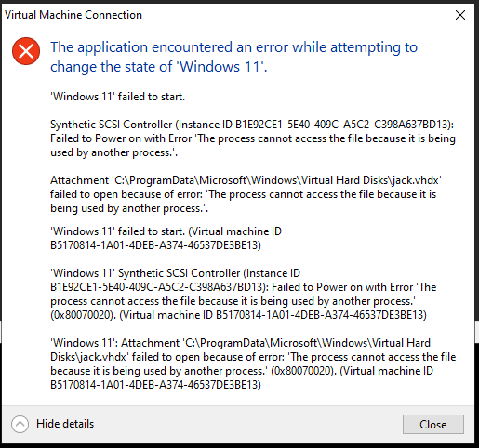Click the red error X icon
The width and height of the screenshot is (479, 448).
(x=26, y=51)
